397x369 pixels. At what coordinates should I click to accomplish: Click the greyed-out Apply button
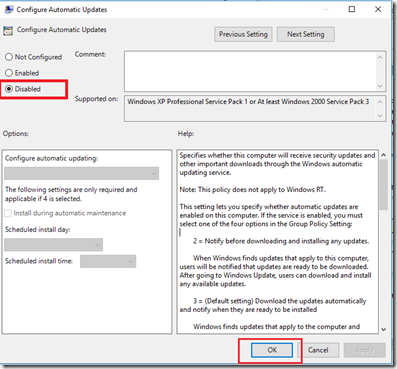click(x=365, y=350)
